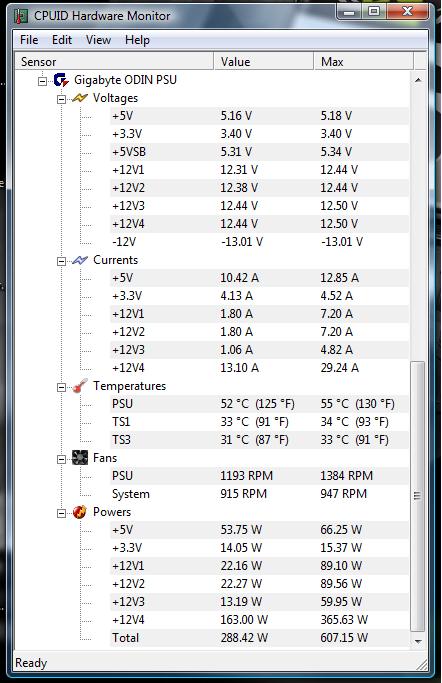Image resolution: width=442 pixels, height=683 pixels.
Task: Click the 163.00 W value
Action: click(244, 620)
